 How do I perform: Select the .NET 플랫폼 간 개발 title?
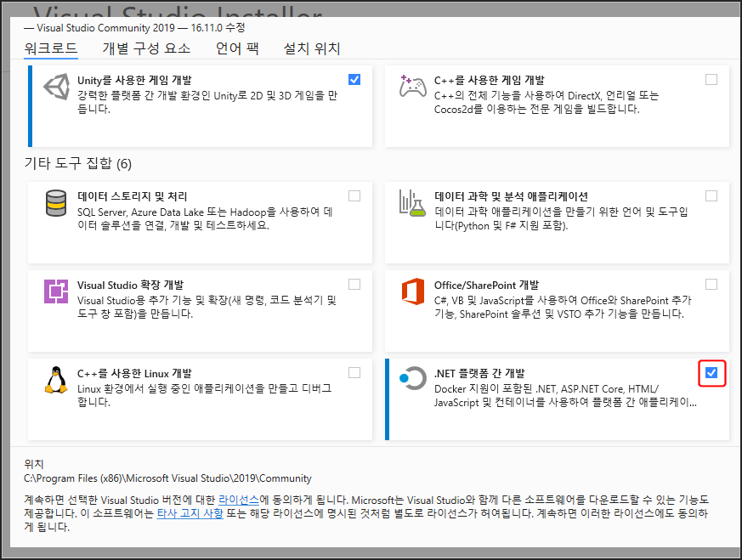coord(479,374)
